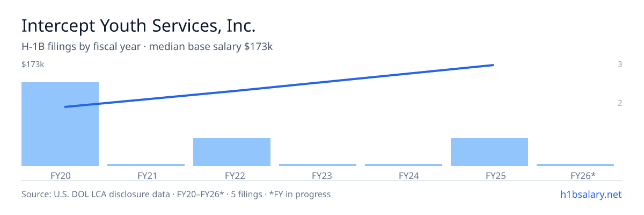Click the blue salary trend line
The image size is (644, 215).
(279, 86)
